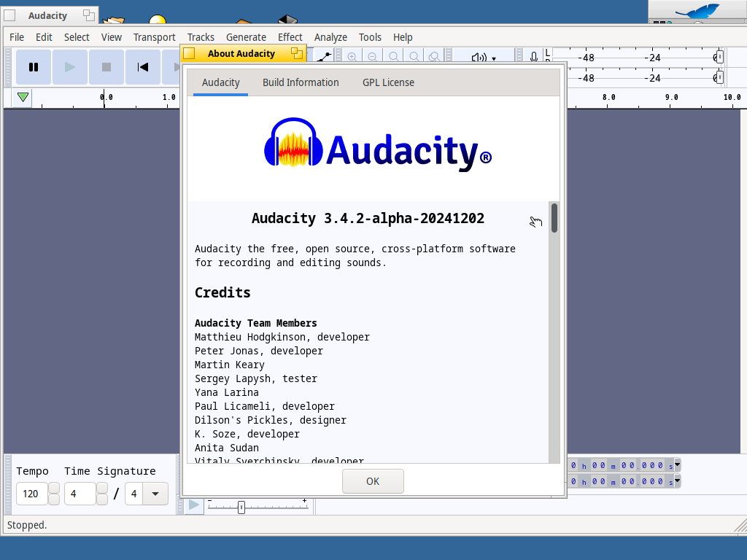Click 'Dilson's Pickles, designer' credit line

270,420
